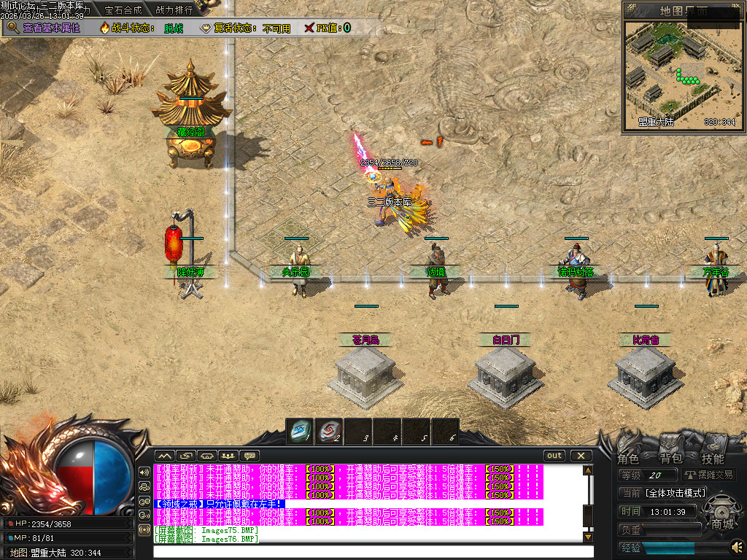This screenshot has height=560, width=747.
Task: Click 查看基本属性 link
Action: coord(51,28)
